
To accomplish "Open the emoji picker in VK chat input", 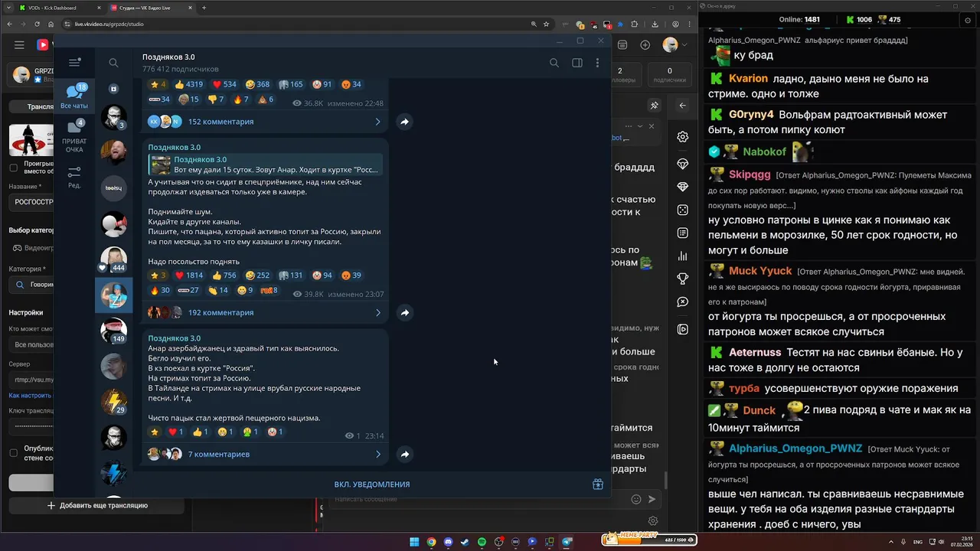I will coord(635,499).
